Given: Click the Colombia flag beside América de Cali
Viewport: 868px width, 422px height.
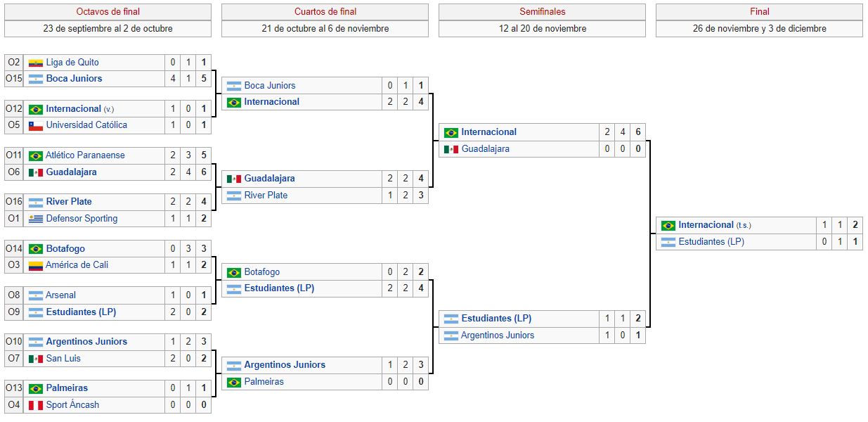Looking at the screenshot, I should tap(36, 265).
